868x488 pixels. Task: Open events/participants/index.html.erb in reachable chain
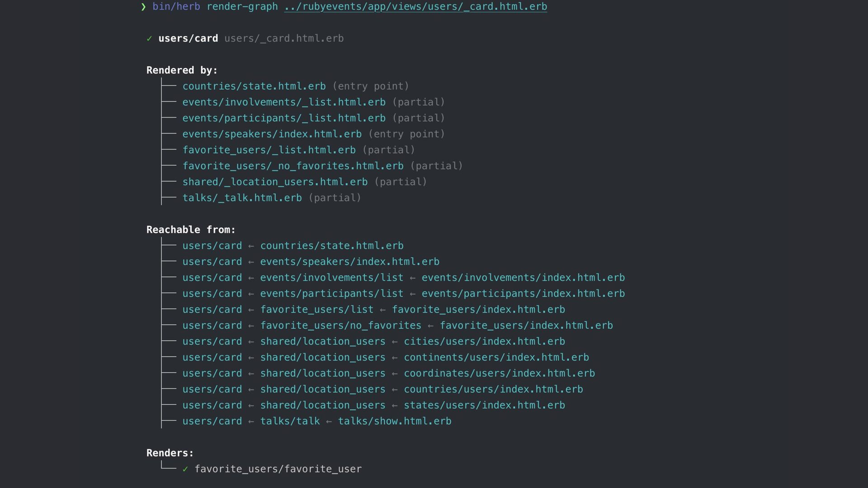(x=523, y=294)
